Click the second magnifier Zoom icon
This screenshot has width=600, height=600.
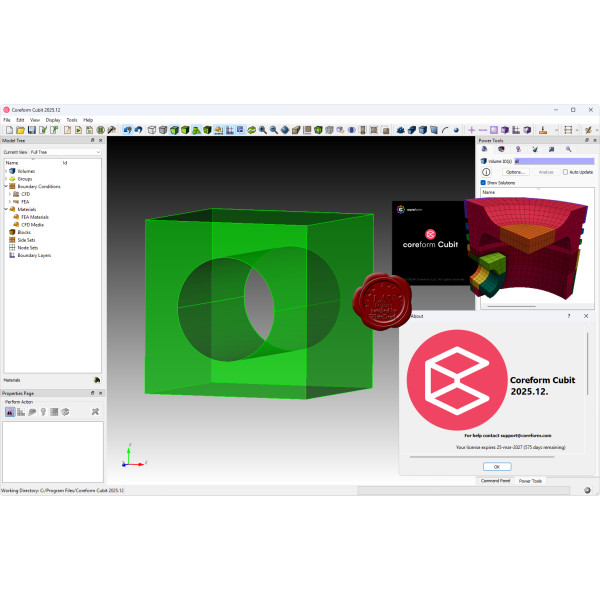tap(274, 130)
